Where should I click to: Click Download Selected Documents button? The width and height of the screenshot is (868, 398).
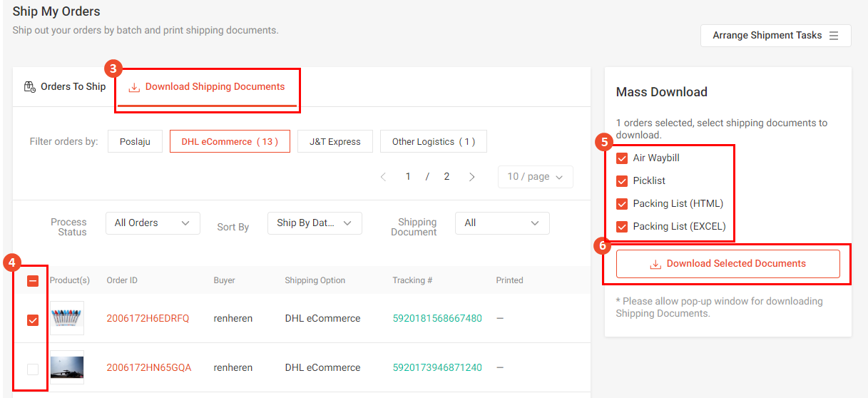pyautogui.click(x=727, y=264)
